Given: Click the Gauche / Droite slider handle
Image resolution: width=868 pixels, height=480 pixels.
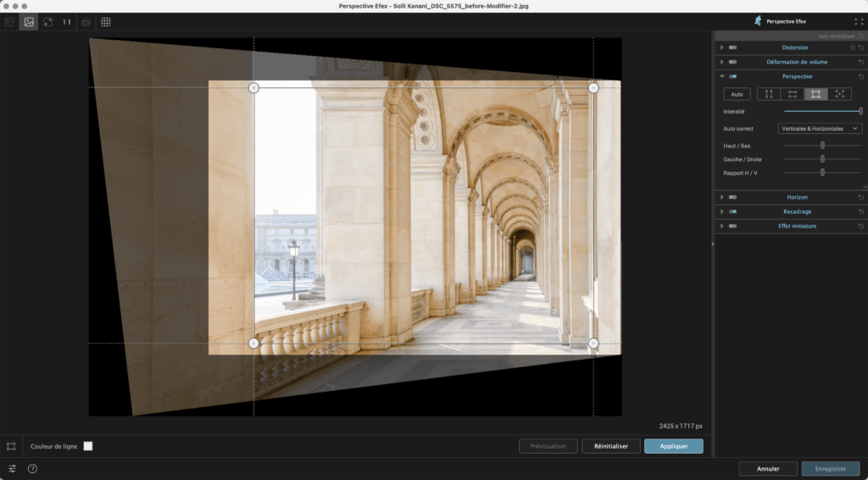Looking at the screenshot, I should [822, 159].
